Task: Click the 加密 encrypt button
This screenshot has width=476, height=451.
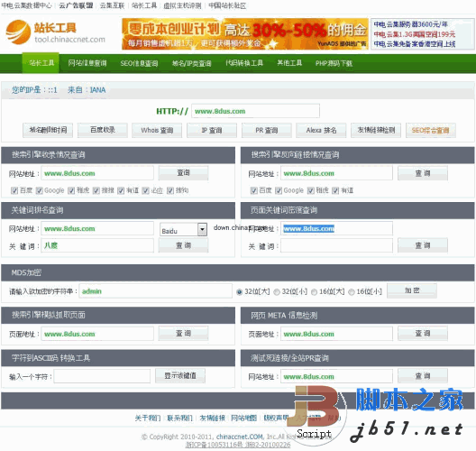Action: [x=412, y=290]
